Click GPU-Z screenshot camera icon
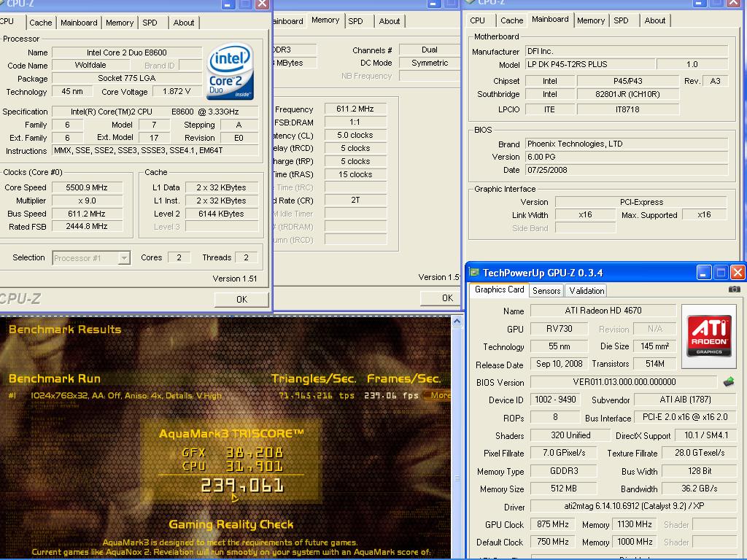 pyautogui.click(x=734, y=289)
